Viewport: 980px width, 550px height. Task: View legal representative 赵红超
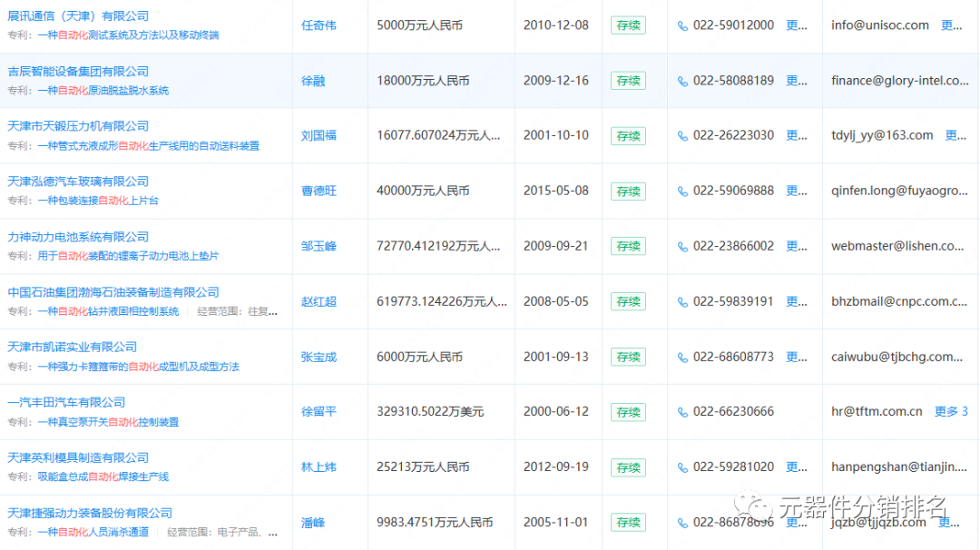(318, 301)
